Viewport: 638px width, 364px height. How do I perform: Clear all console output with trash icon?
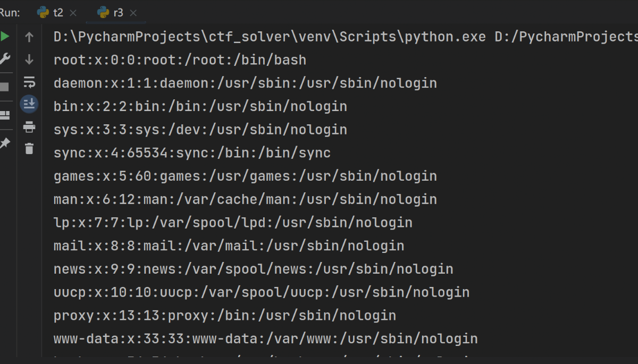click(x=29, y=149)
